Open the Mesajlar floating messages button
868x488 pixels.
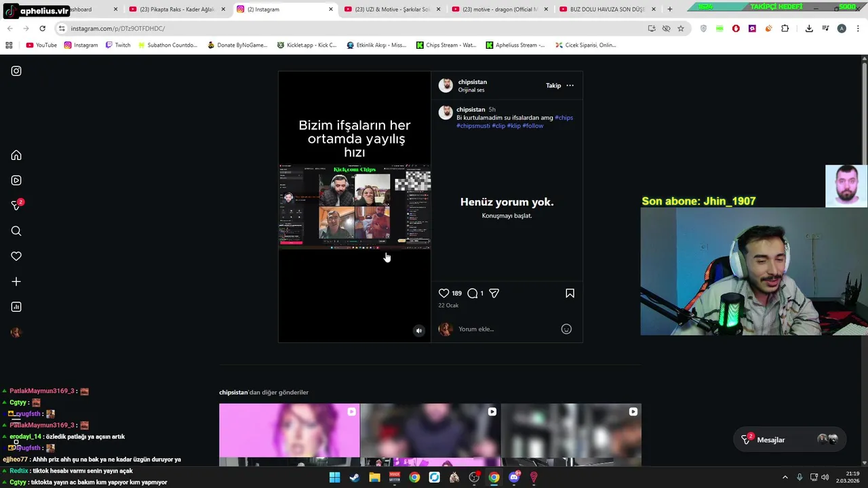pos(790,440)
